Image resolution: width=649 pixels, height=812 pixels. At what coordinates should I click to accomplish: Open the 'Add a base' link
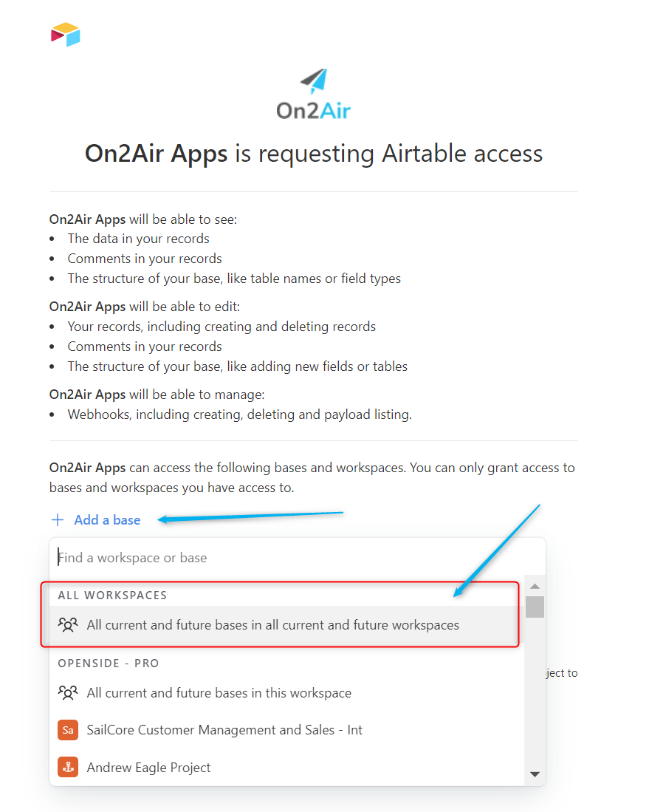click(107, 520)
